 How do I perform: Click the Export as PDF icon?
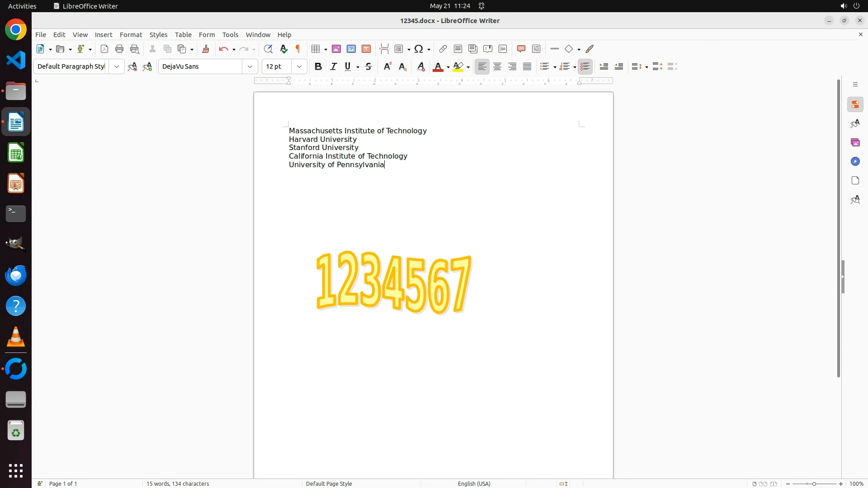(x=104, y=49)
